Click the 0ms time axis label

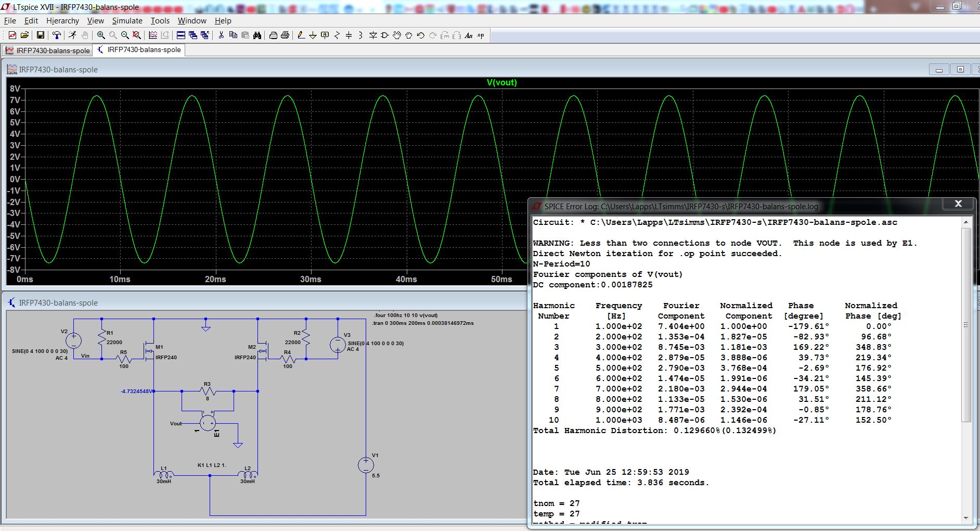tap(24, 279)
